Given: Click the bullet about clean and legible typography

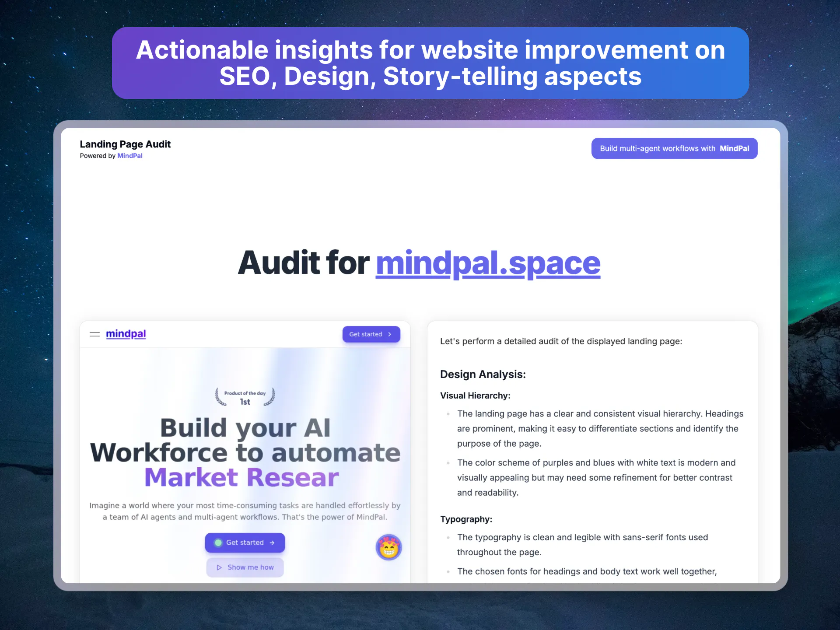Looking at the screenshot, I should 582,545.
